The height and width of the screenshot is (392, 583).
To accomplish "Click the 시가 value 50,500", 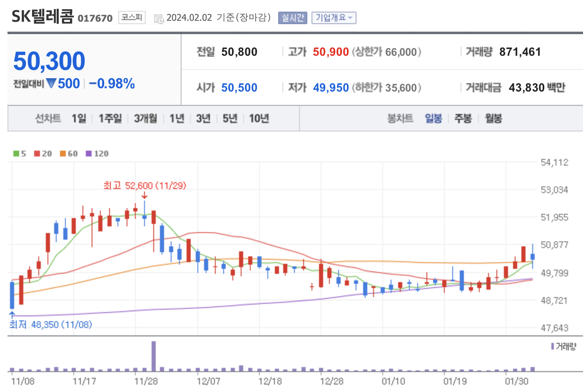I will point(239,88).
